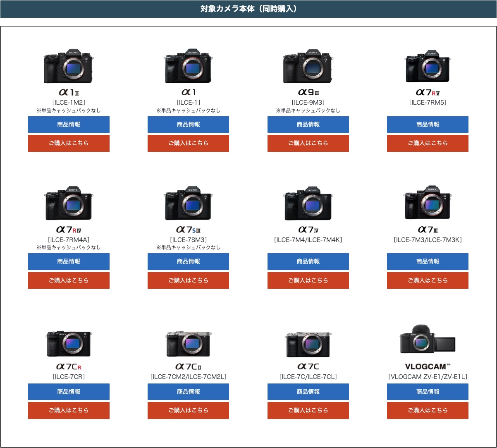497x448 pixels.
Task: Click the α1 II camera product image
Action: click(69, 66)
